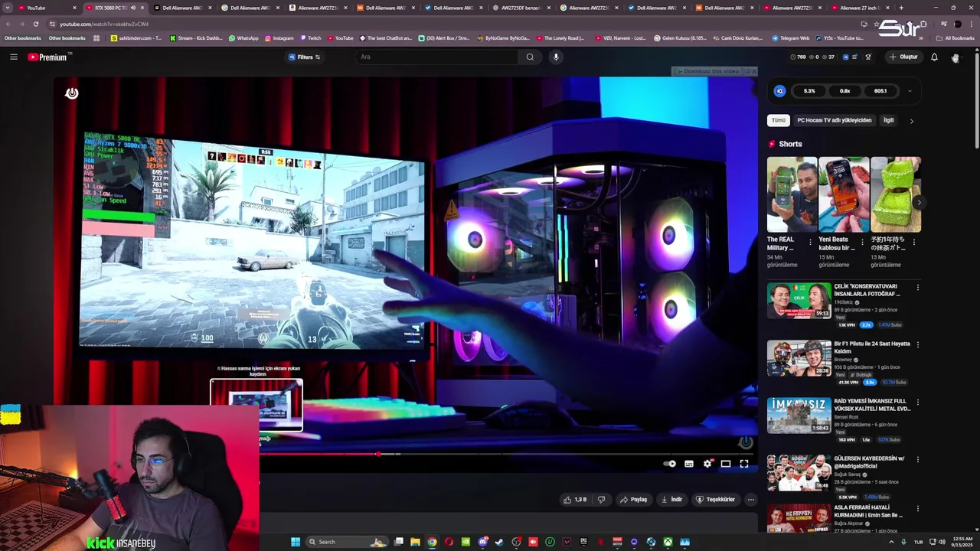Select the 'PC Hocası TV adlı yükleyiciden' chip

coord(835,120)
